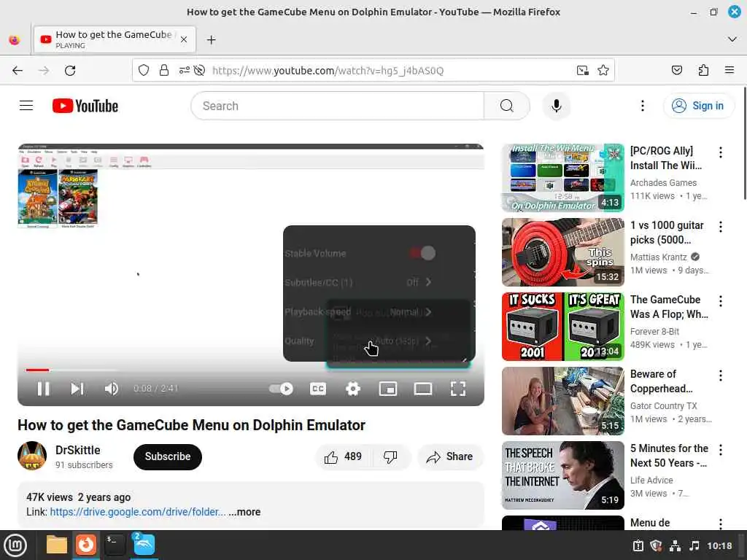The width and height of the screenshot is (747, 560).
Task: Subscribe to DrSkittle
Action: (168, 456)
